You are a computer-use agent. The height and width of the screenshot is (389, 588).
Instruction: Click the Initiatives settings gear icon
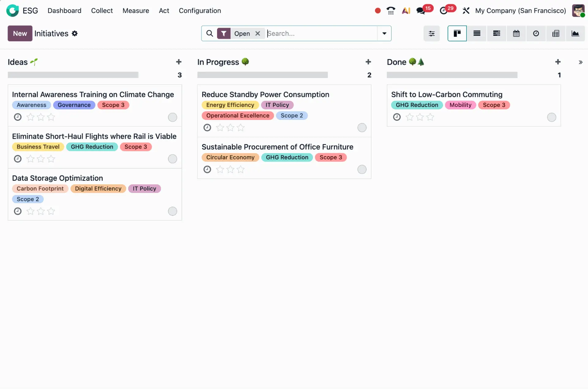[75, 33]
